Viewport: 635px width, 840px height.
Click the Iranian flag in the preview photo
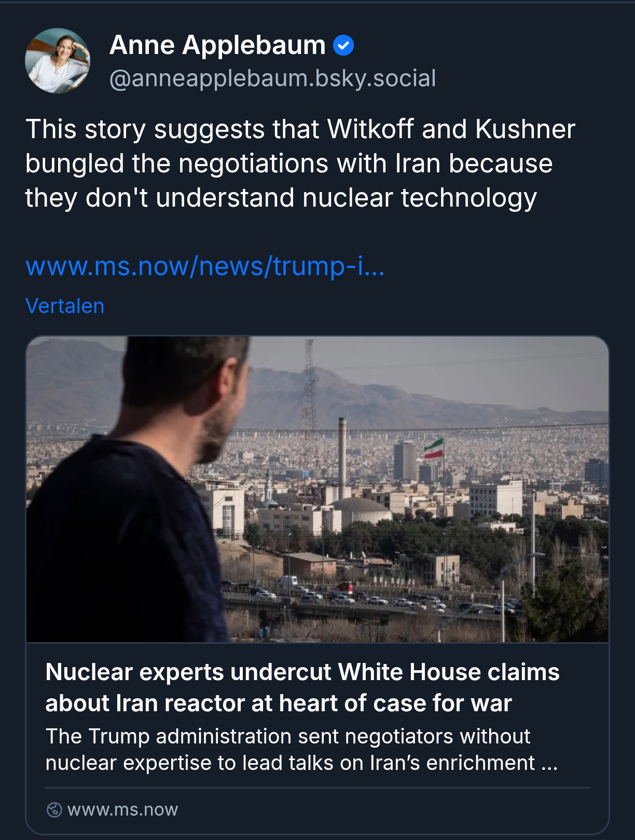(x=434, y=448)
